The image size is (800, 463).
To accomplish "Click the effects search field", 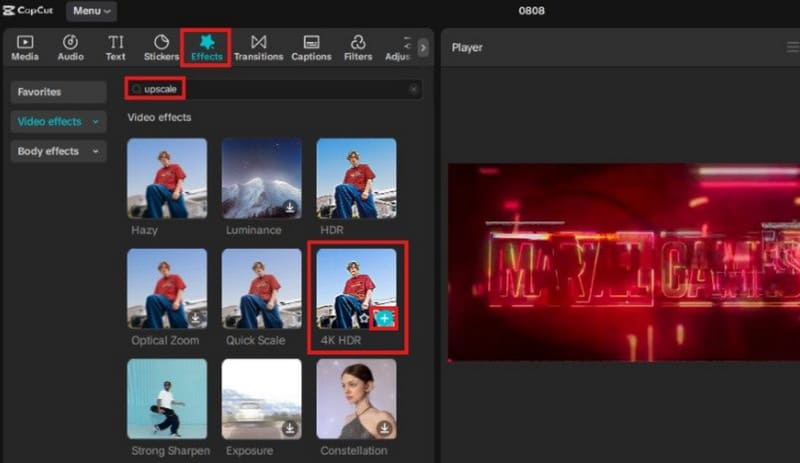I will pyautogui.click(x=270, y=90).
